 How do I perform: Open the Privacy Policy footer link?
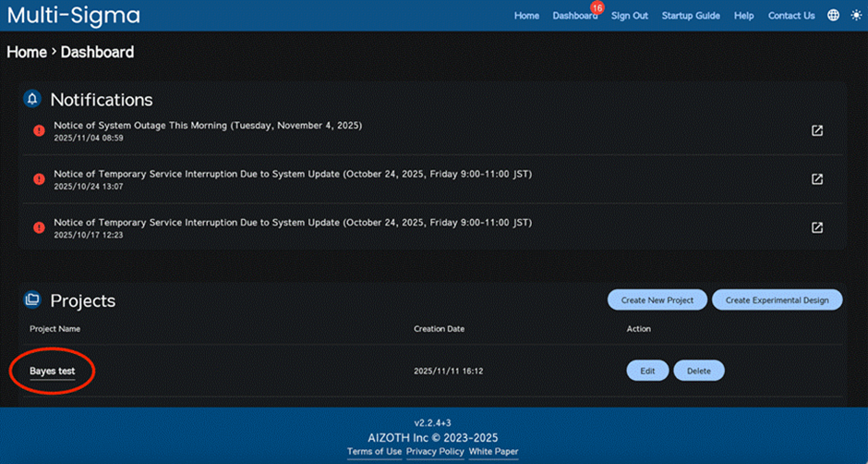click(x=434, y=451)
